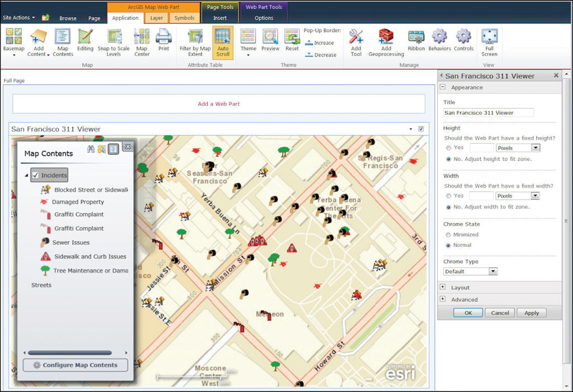Click the Print icon
Image resolution: width=573 pixels, height=392 pixels.
(x=164, y=40)
